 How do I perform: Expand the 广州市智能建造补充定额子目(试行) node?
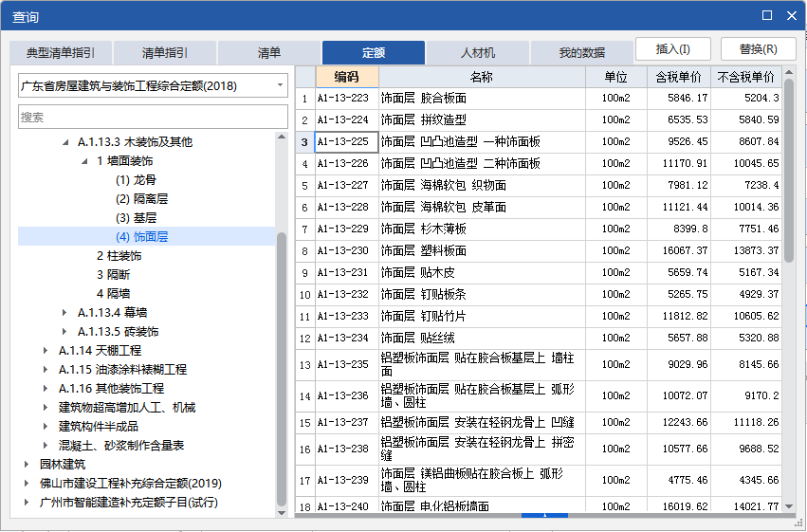(x=27, y=503)
